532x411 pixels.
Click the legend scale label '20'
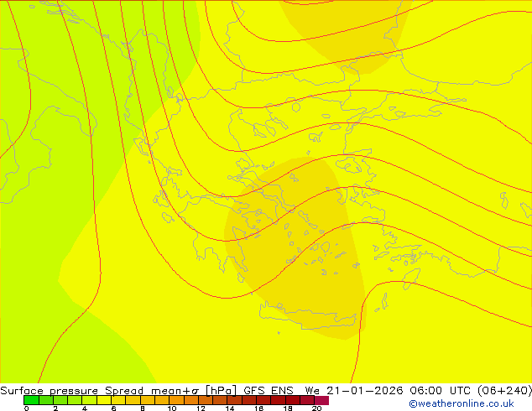tap(317, 408)
